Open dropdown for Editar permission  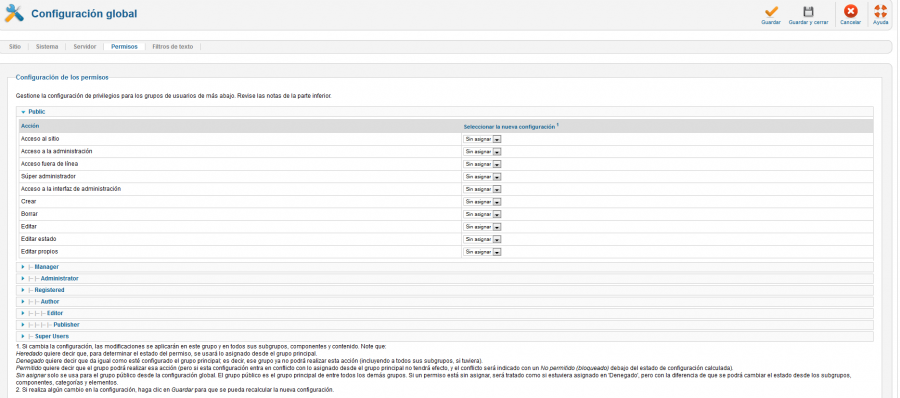[483, 227]
